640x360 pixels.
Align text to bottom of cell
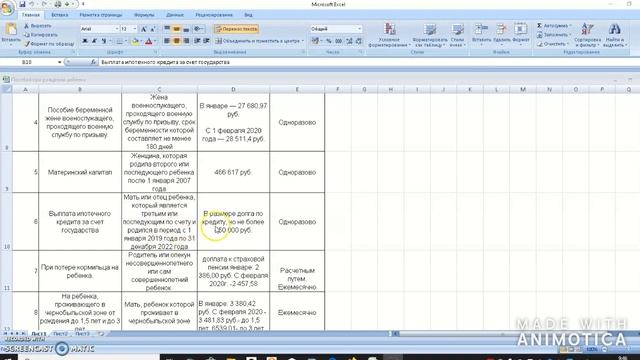point(186,29)
